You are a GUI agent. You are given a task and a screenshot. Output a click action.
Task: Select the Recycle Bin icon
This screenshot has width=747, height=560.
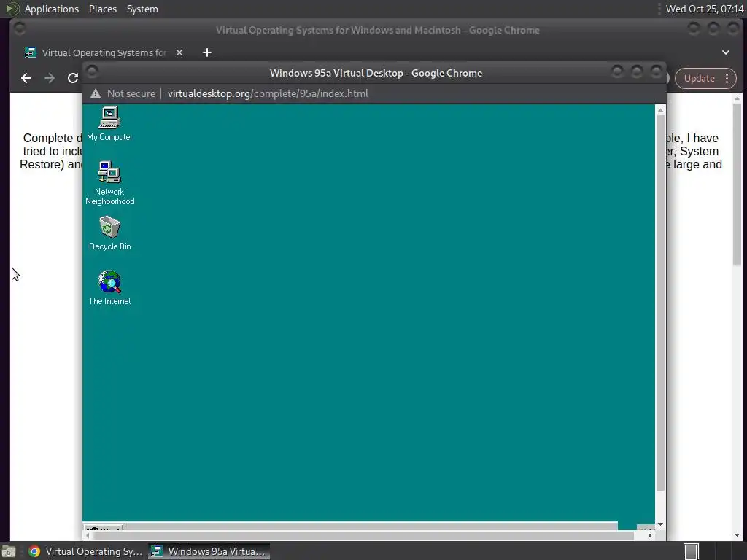pos(109,233)
